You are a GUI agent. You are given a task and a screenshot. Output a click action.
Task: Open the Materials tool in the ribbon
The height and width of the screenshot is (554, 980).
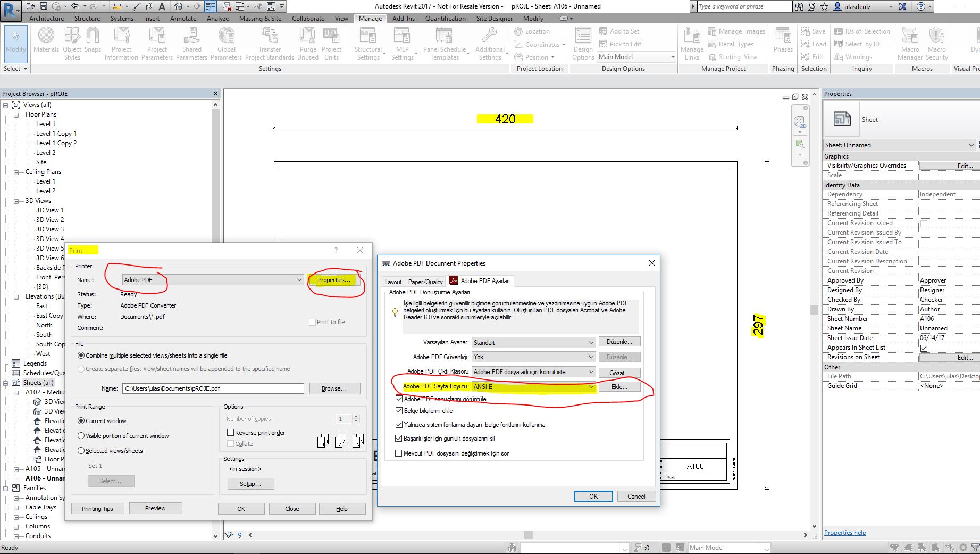point(46,42)
